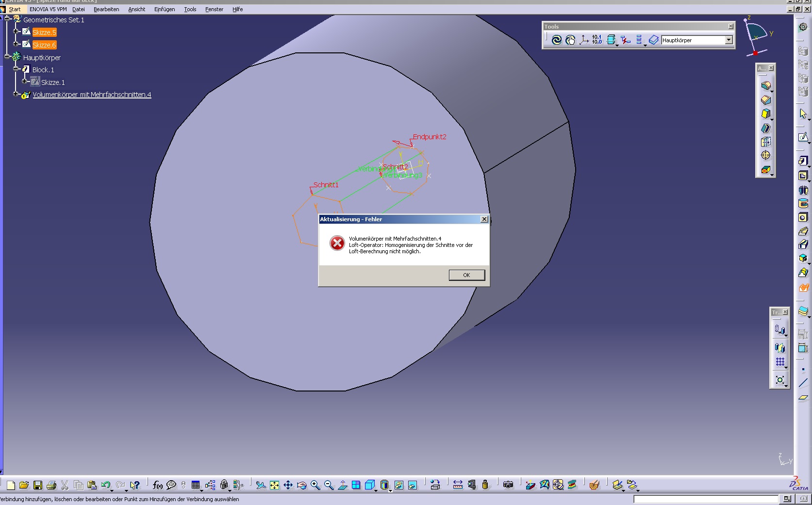Click the Pocket icon on right toolbar
Viewport: 812px width, 505px height.
tap(803, 175)
